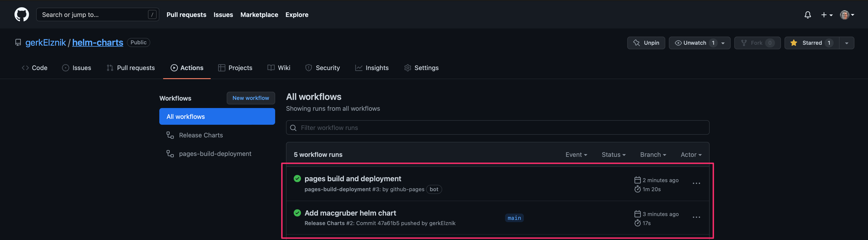The height and width of the screenshot is (240, 868).
Task: Open the Event filter dropdown
Action: pyautogui.click(x=576, y=155)
